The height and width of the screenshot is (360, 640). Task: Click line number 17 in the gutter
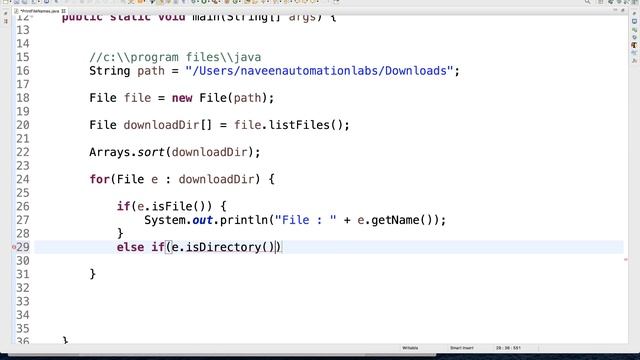23,84
